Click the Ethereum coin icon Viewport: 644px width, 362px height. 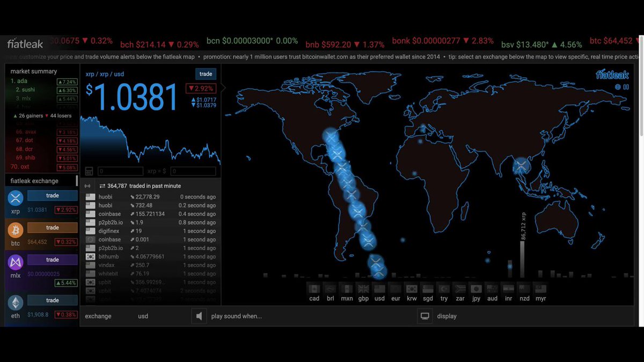click(15, 303)
